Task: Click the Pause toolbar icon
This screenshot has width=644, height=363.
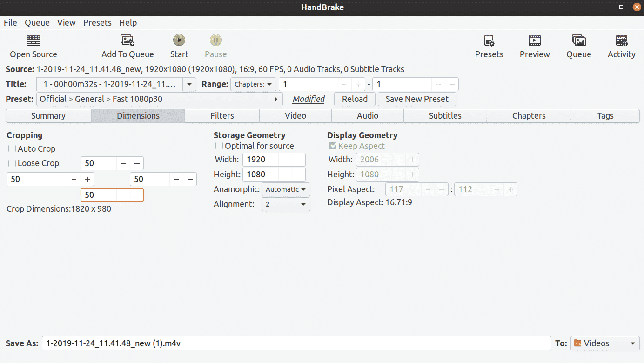Action: pyautogui.click(x=215, y=40)
